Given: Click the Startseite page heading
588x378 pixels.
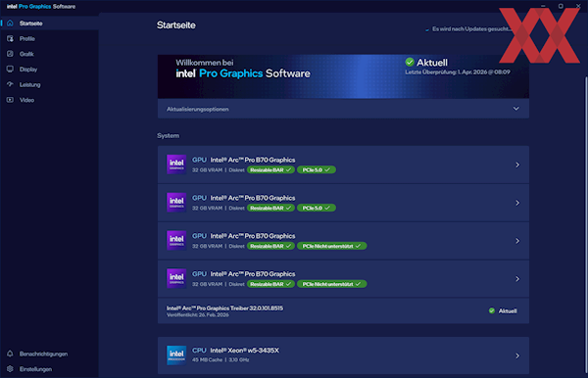Looking at the screenshot, I should pyautogui.click(x=175, y=25).
